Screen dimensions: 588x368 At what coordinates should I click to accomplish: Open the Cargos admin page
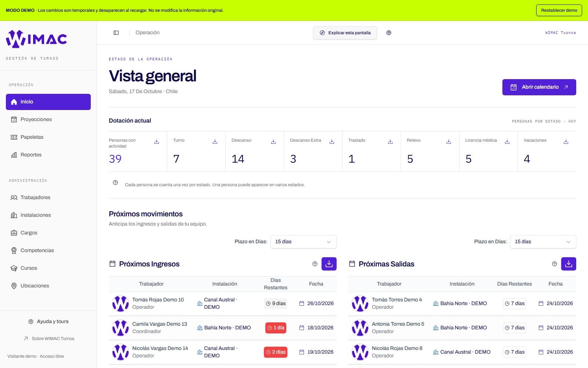click(48, 233)
